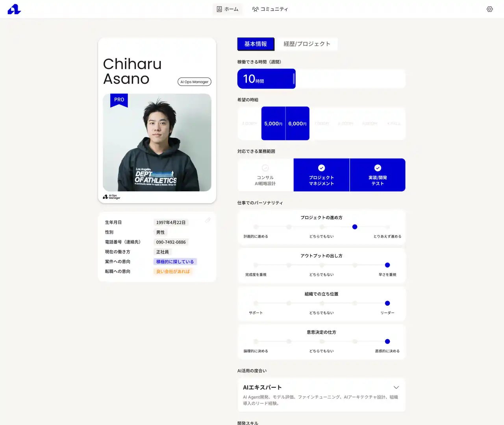Viewport: 504px width, 425px height.
Task: Select the 7,000円 hourly rate option
Action: point(321,124)
